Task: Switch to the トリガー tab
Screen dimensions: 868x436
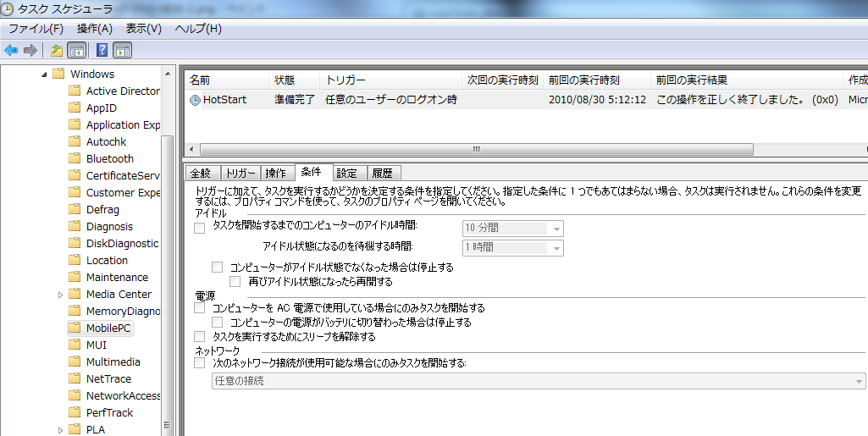Action: (x=240, y=173)
